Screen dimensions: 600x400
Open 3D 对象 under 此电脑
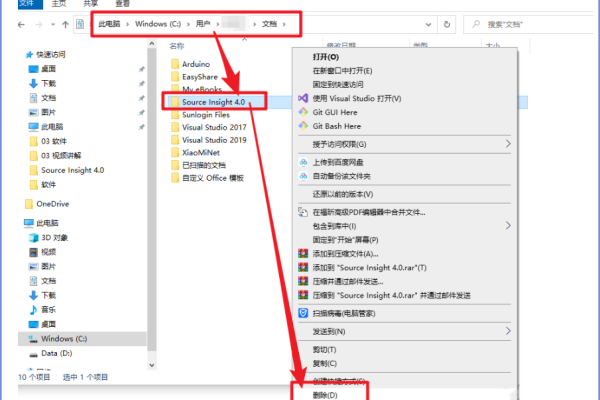[x=55, y=238]
